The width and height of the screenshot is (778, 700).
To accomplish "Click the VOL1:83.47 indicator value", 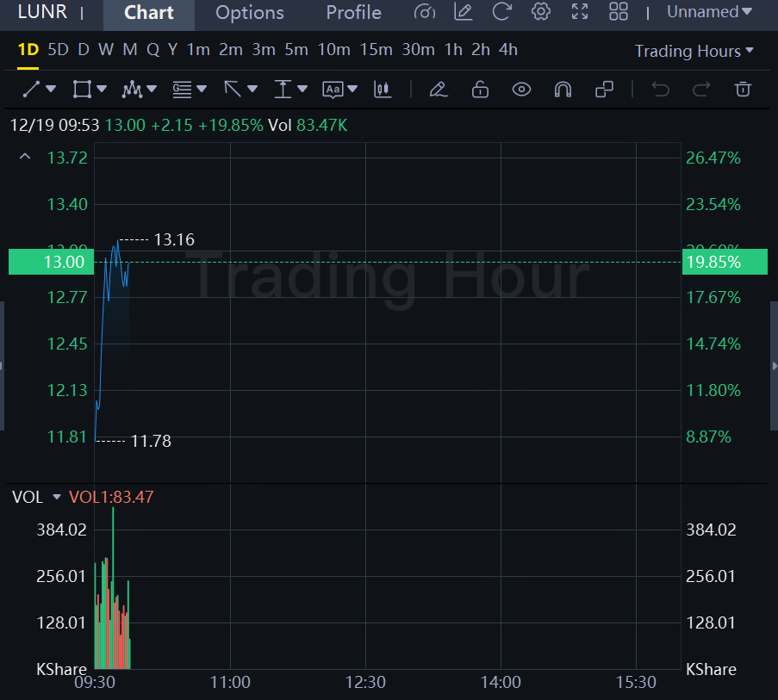I will (111, 497).
